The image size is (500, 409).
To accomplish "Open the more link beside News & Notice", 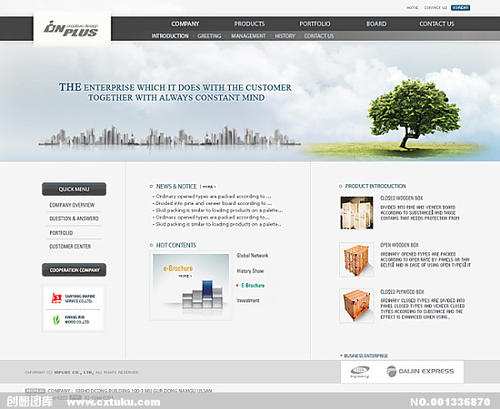I will (x=208, y=187).
